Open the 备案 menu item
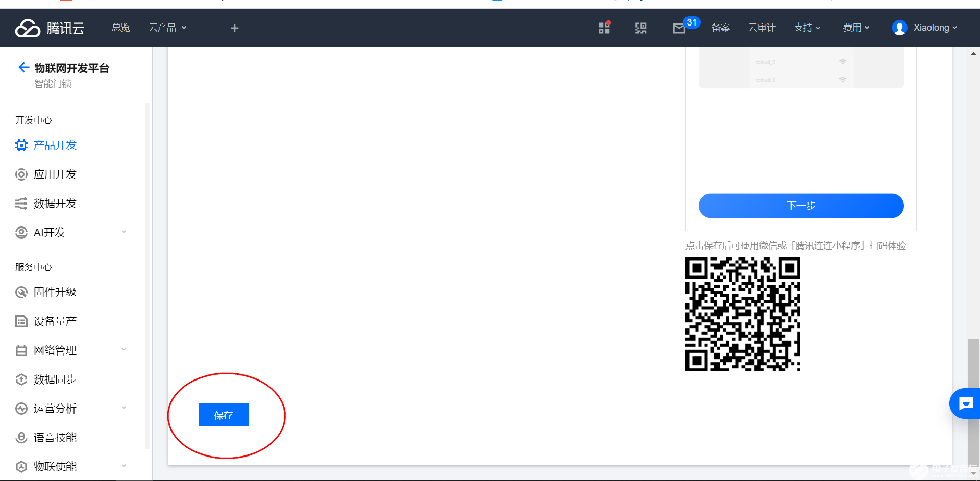Viewport: 980px width, 481px height. [x=720, y=28]
